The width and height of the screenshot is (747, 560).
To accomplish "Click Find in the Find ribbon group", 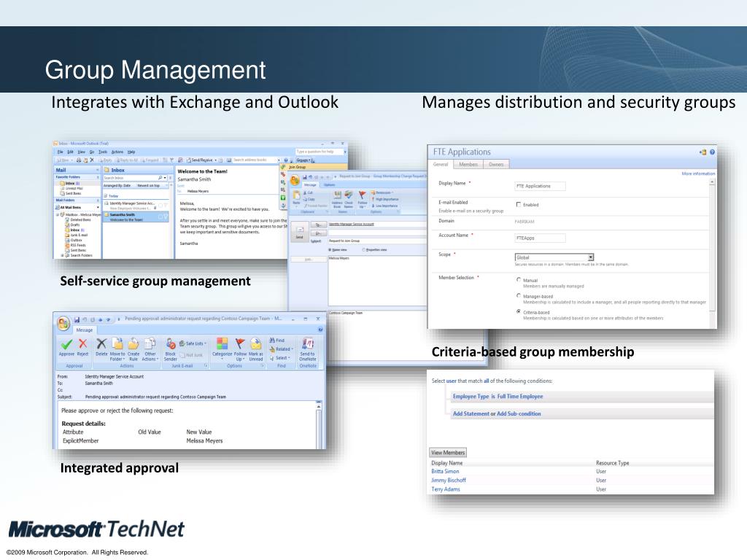I will (x=276, y=340).
